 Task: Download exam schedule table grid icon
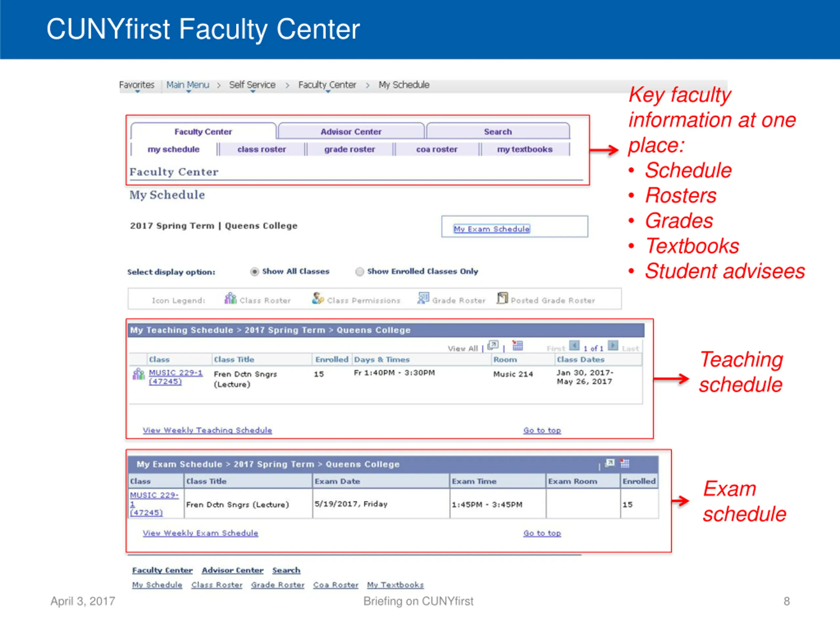coord(625,463)
